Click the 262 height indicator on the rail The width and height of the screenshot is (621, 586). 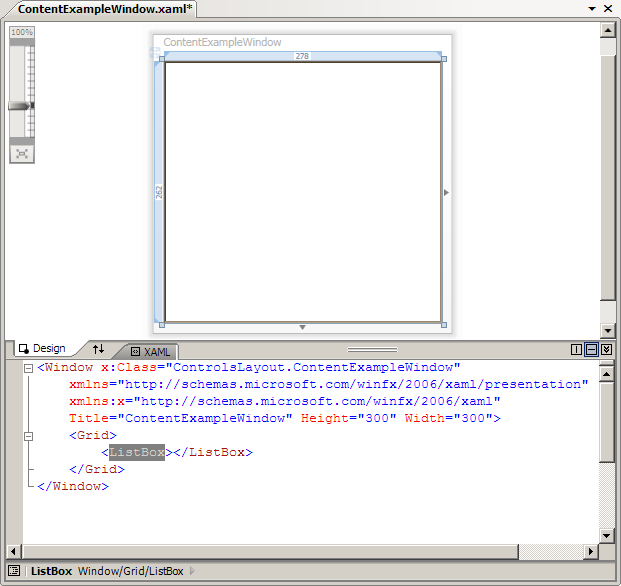click(x=159, y=192)
